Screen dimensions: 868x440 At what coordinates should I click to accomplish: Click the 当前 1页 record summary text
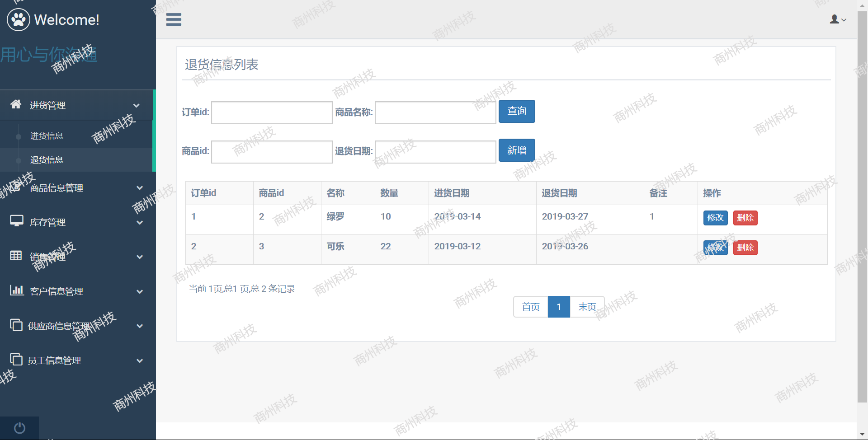pyautogui.click(x=242, y=289)
